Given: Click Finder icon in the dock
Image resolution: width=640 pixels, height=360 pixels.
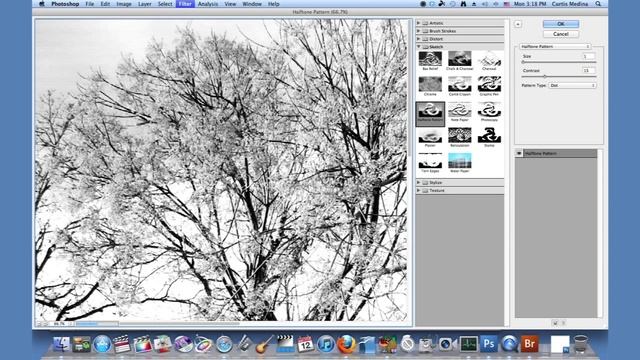Looking at the screenshot, I should (x=62, y=344).
